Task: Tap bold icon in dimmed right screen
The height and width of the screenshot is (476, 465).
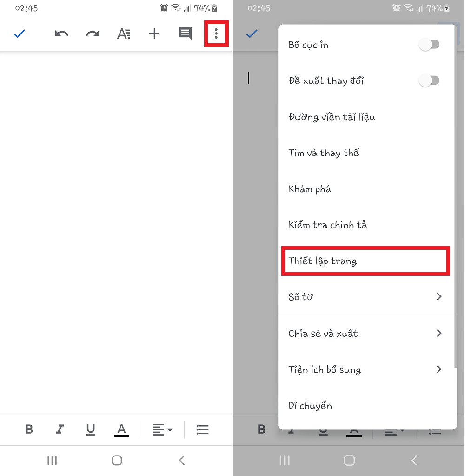Action: click(x=261, y=429)
